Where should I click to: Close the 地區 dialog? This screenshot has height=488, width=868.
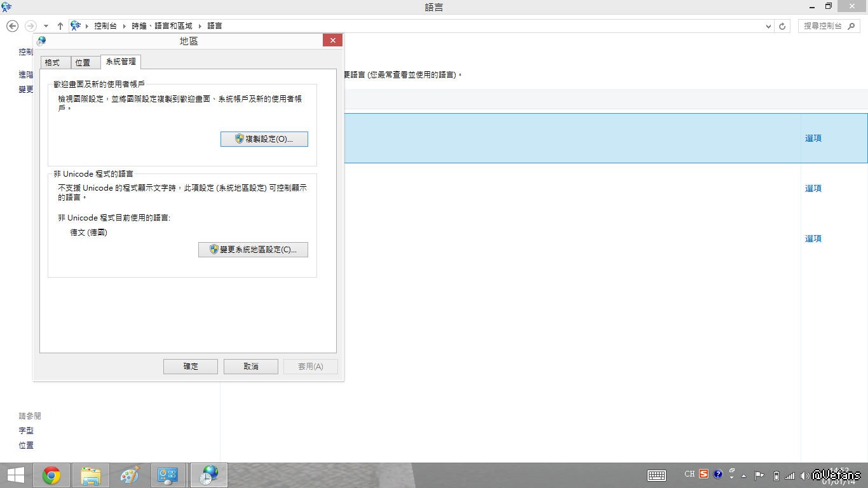pos(332,41)
